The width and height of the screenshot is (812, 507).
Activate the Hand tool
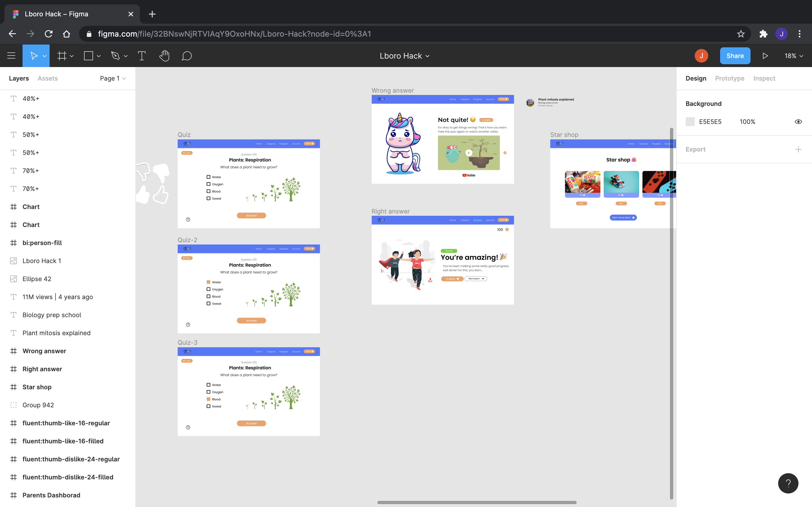pos(164,56)
